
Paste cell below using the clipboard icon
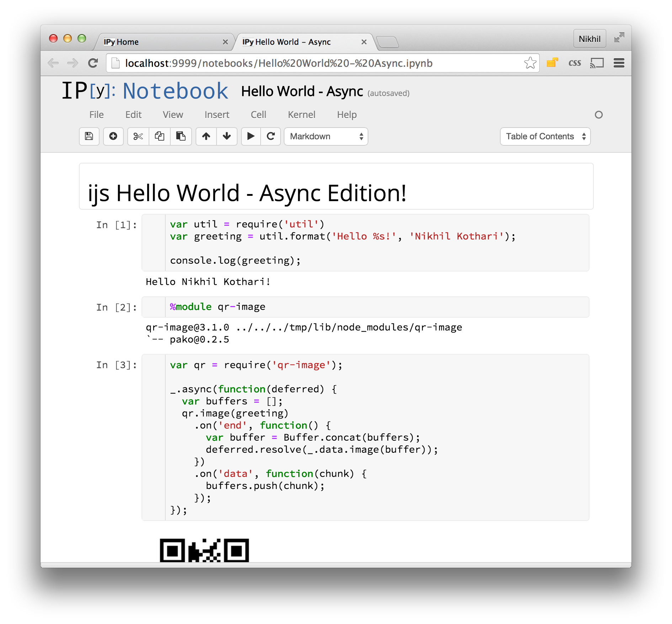(181, 136)
